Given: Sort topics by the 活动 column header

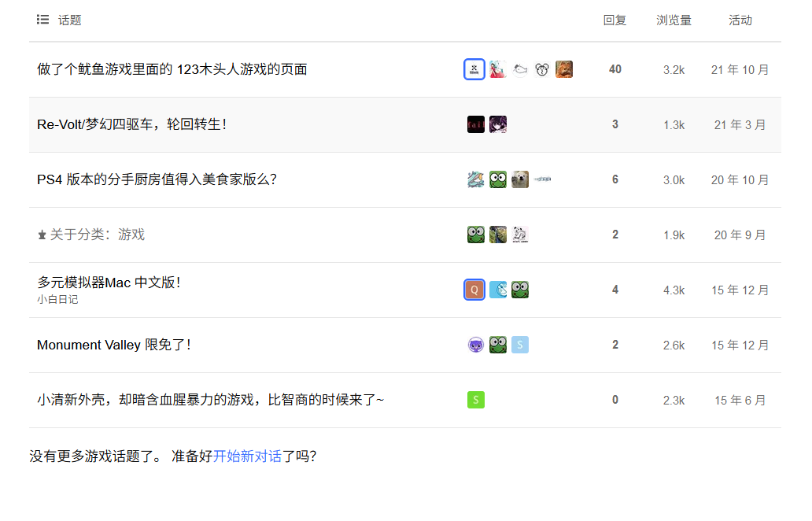Looking at the screenshot, I should pyautogui.click(x=740, y=20).
